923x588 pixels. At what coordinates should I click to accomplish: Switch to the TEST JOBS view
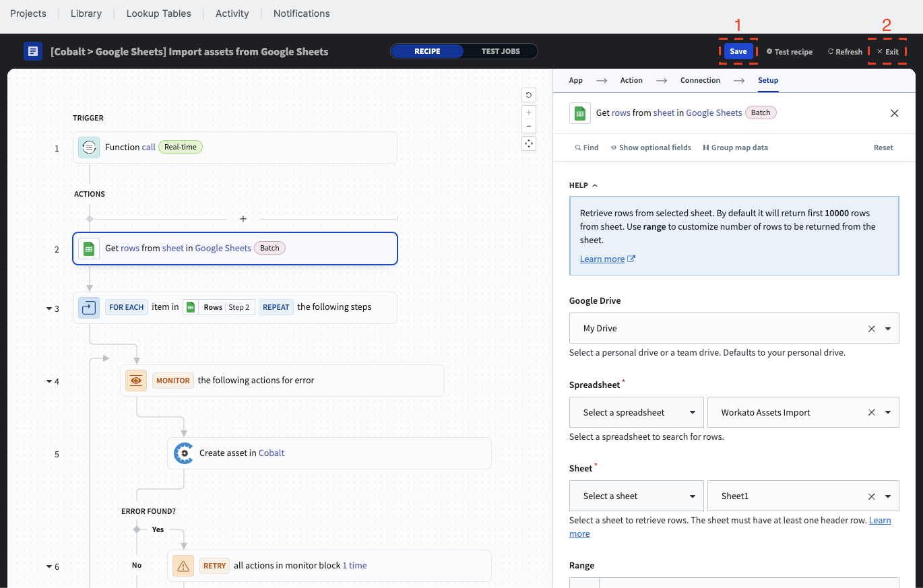501,51
